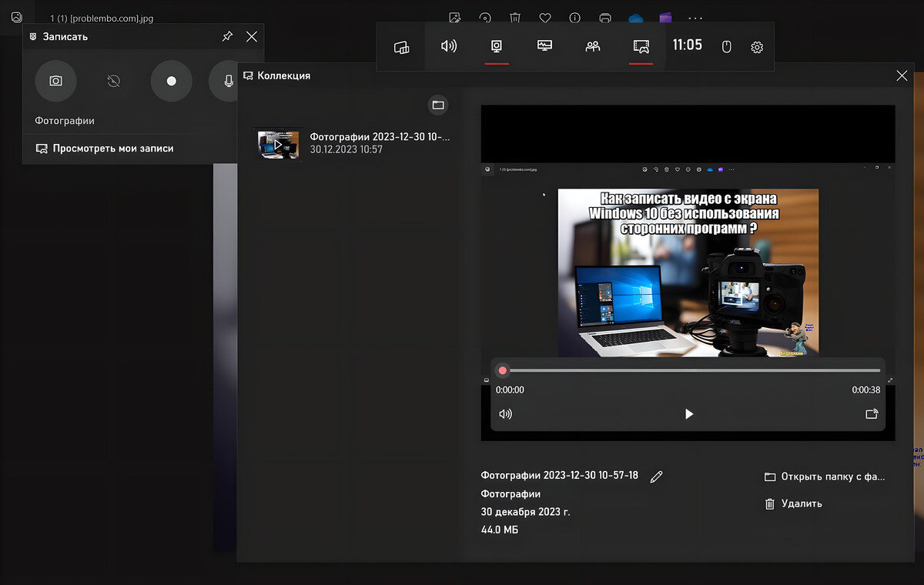Click the Коллекция window title
This screenshot has width=924, height=585.
(x=284, y=75)
